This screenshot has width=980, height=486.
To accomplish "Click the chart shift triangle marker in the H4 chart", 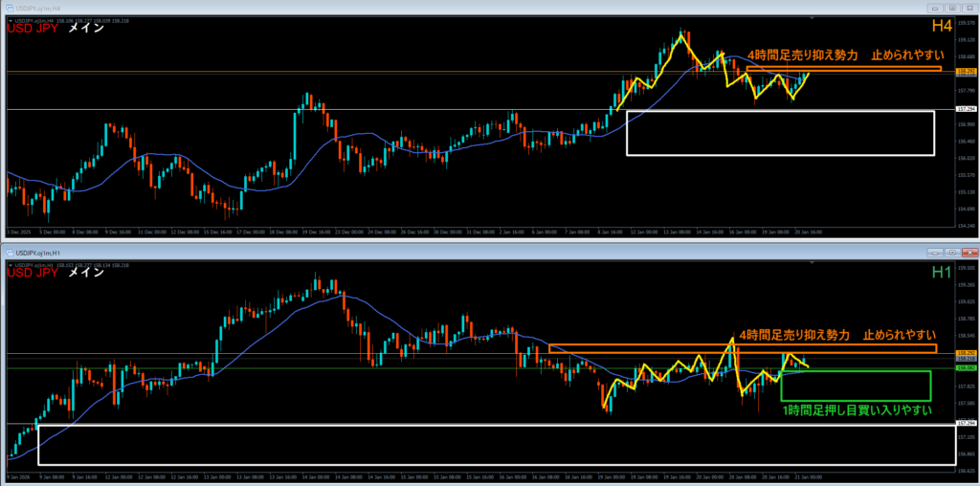I will pyautogui.click(x=812, y=20).
